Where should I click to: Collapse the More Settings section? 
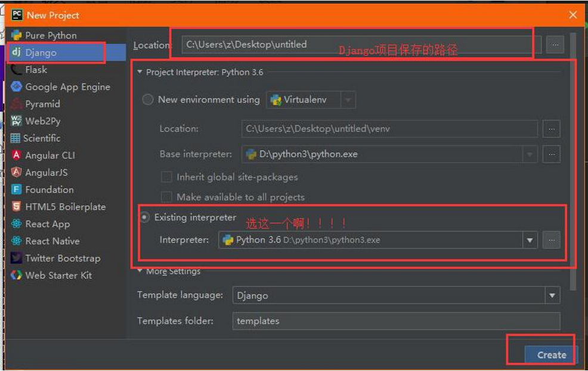point(140,271)
